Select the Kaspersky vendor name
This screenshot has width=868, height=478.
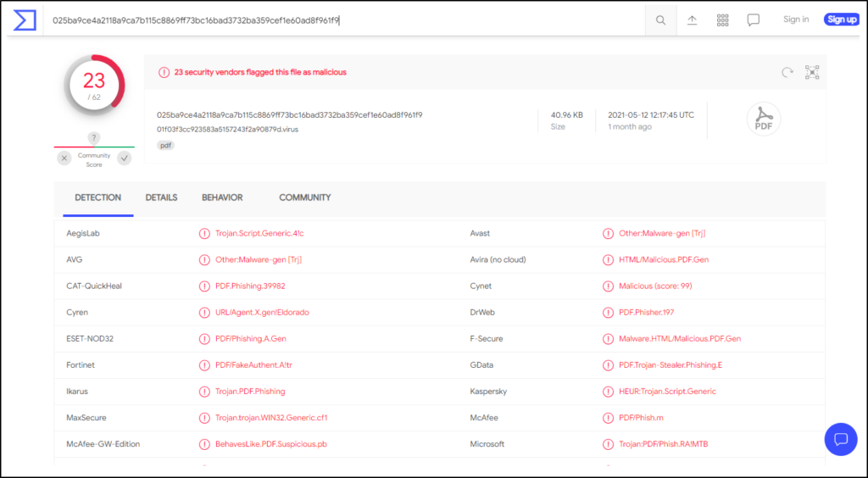[488, 392]
